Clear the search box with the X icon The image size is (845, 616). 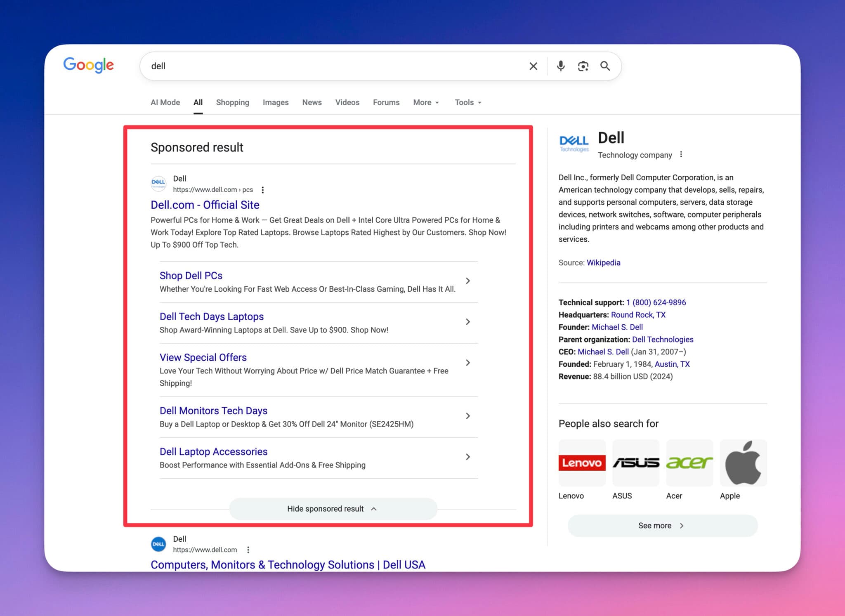pos(533,66)
